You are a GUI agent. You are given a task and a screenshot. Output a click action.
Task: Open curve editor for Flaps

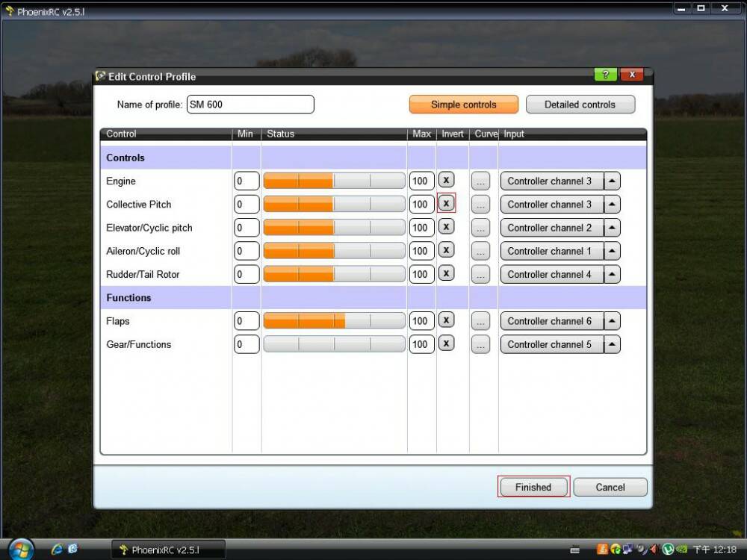click(x=480, y=321)
